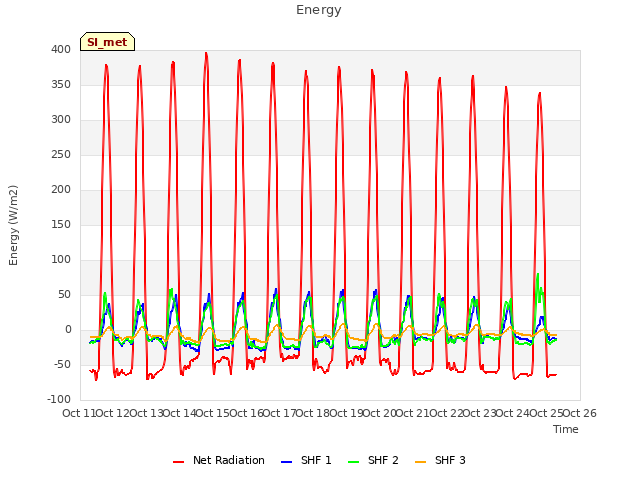
Task: Click the Oct 15 x-axis tick label
Action: coord(213,413)
